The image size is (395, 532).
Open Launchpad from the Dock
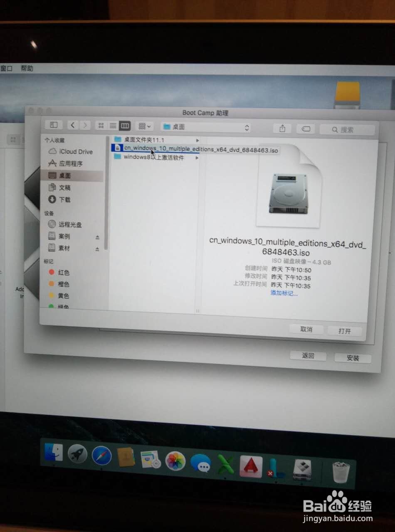tap(77, 455)
